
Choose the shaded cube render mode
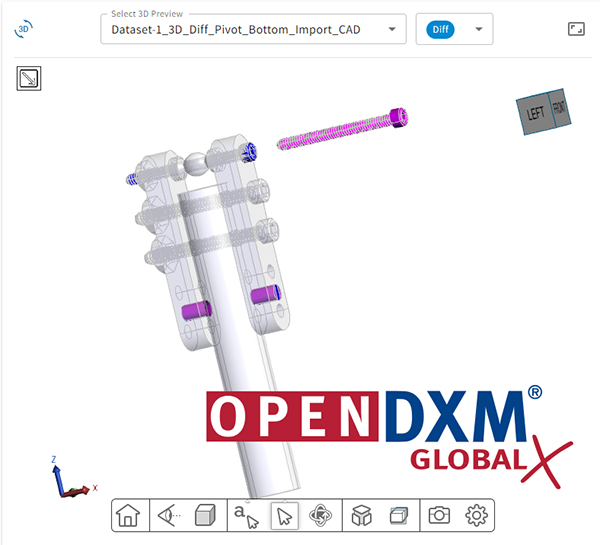click(205, 515)
